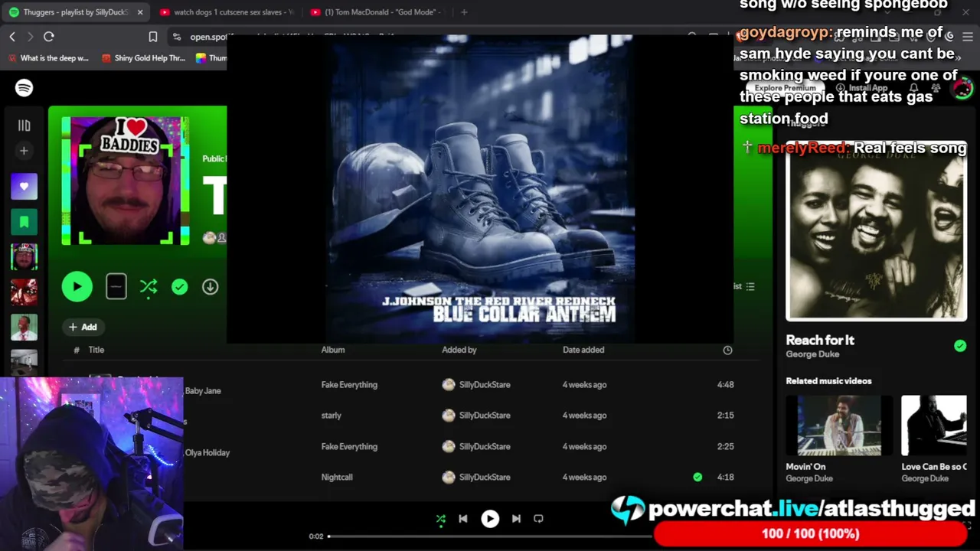Click the green saved-to-library checkmark beside shuffle
Screen dimensions: 980x551
[179, 287]
